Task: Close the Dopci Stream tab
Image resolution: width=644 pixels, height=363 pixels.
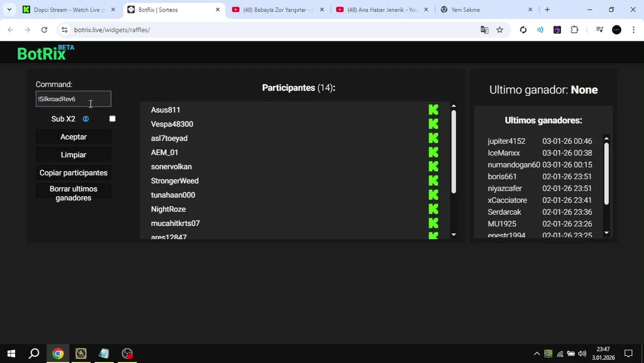Action: tap(113, 10)
